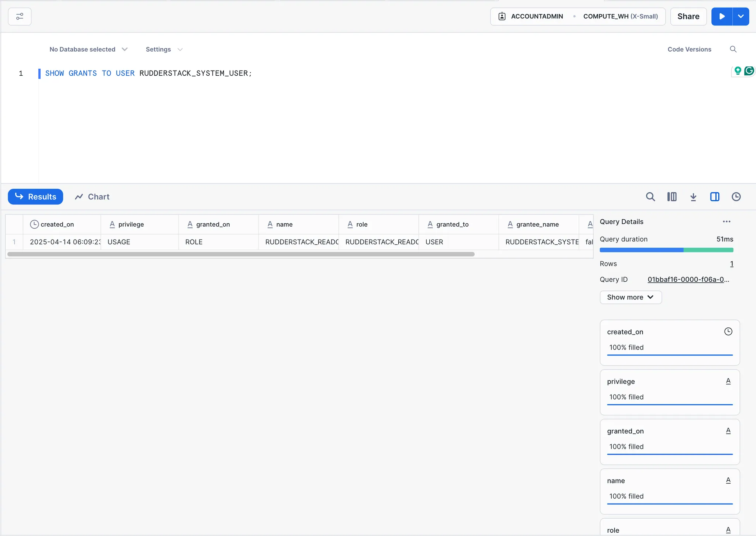
Task: Expand the Show more details button
Action: point(630,297)
